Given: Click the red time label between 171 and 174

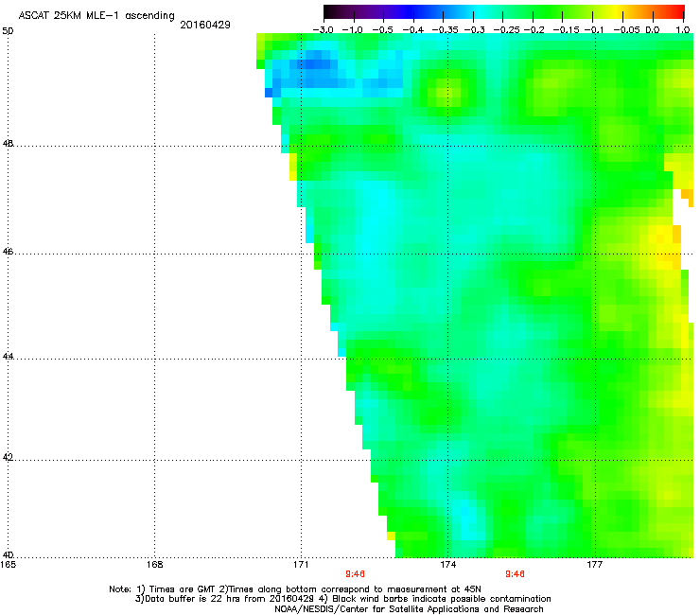Looking at the screenshot, I should (355, 574).
